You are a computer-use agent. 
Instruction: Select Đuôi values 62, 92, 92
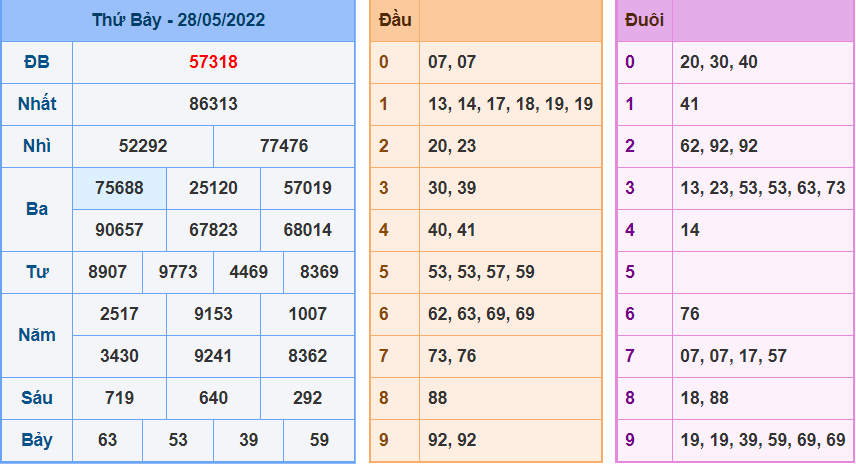718,146
